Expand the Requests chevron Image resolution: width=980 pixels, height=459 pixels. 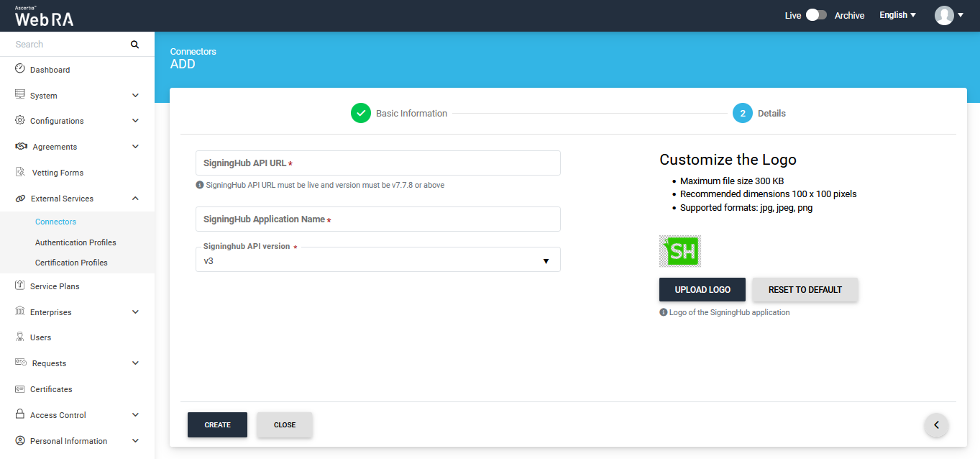pyautogui.click(x=135, y=363)
